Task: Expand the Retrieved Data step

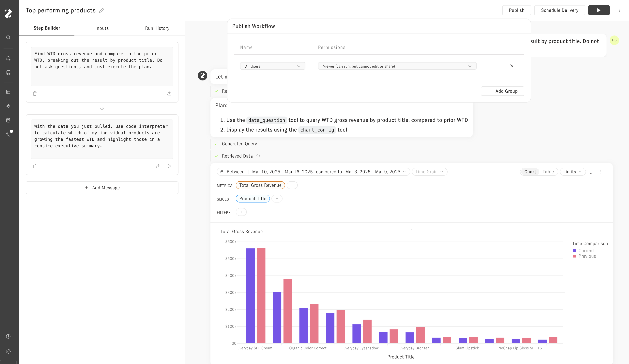Action: pos(237,156)
